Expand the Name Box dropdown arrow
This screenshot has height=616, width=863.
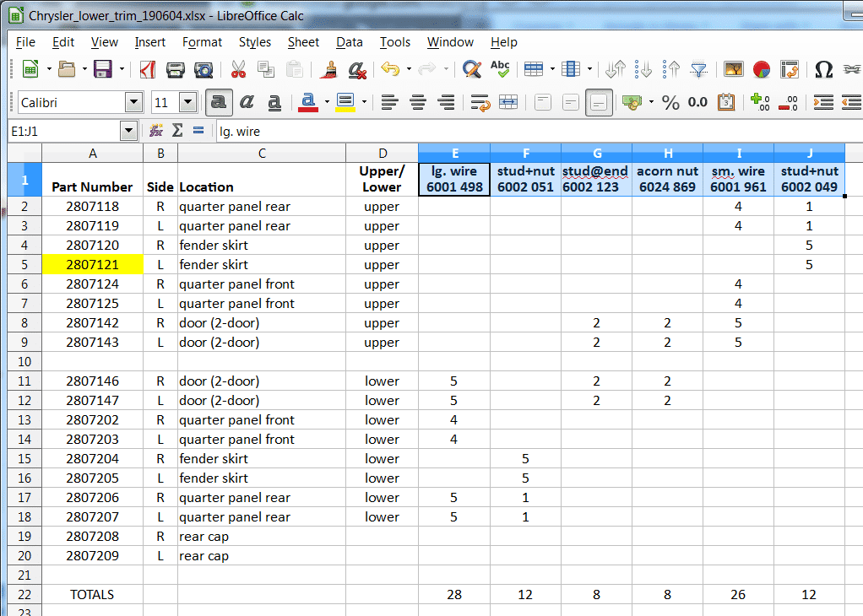[x=128, y=131]
